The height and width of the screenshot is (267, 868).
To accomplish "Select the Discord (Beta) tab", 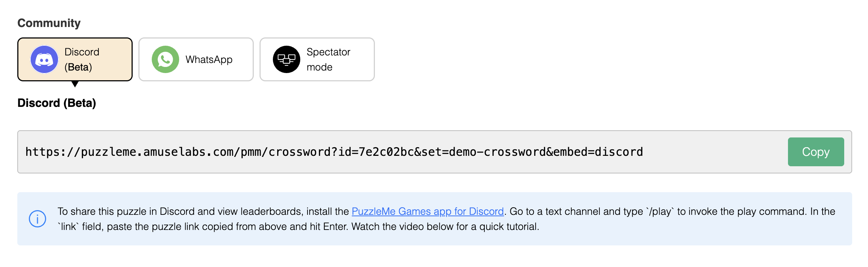I will coord(75,59).
